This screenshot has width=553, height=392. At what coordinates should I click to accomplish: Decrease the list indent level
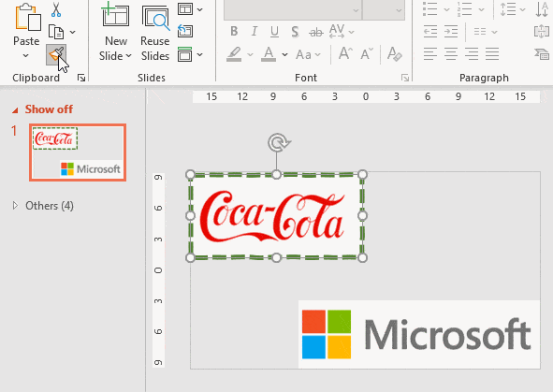click(430, 32)
